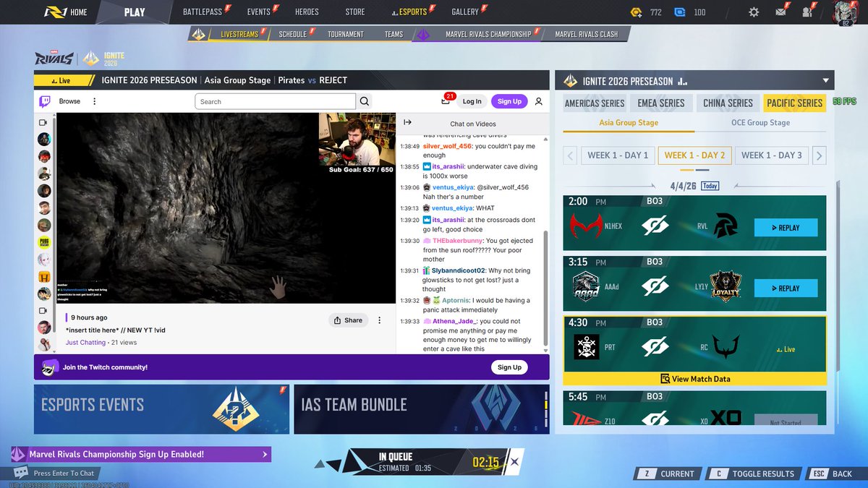Image resolution: width=868 pixels, height=488 pixels.
Task: Click the Twitch logo icon
Action: (44, 101)
